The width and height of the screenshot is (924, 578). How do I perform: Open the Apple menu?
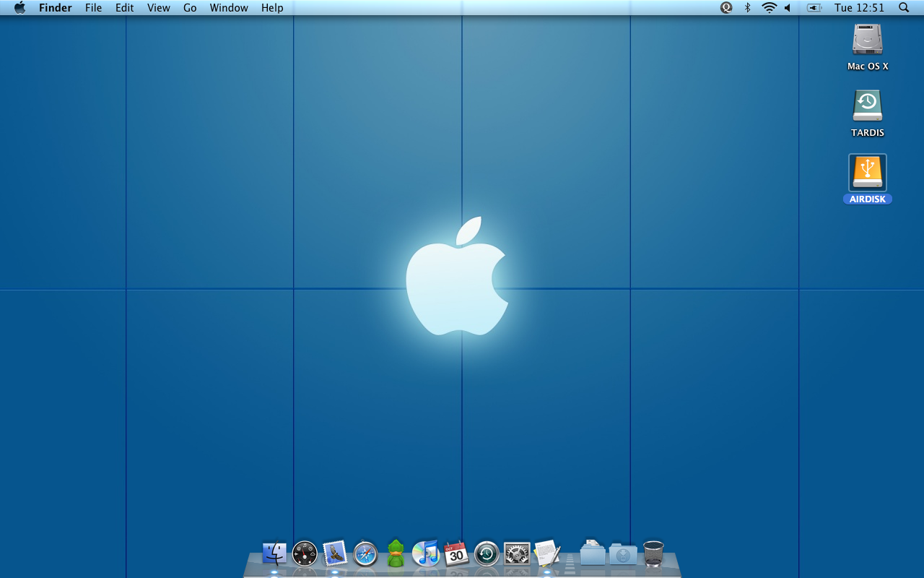click(x=19, y=7)
